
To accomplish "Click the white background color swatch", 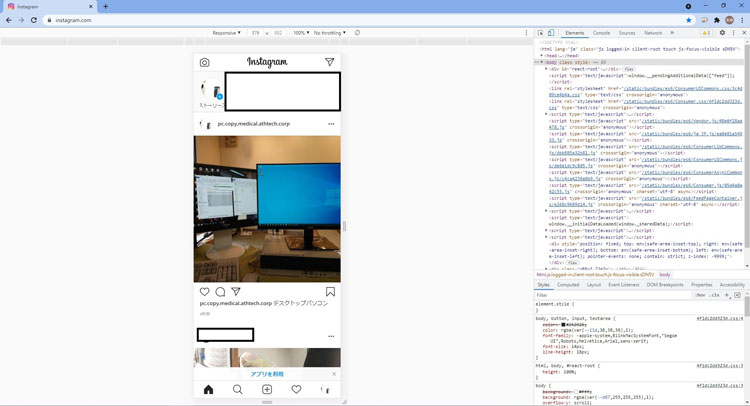I will 576,392.
